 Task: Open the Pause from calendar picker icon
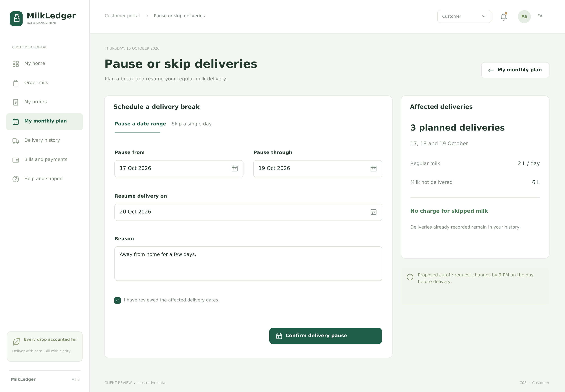click(235, 168)
